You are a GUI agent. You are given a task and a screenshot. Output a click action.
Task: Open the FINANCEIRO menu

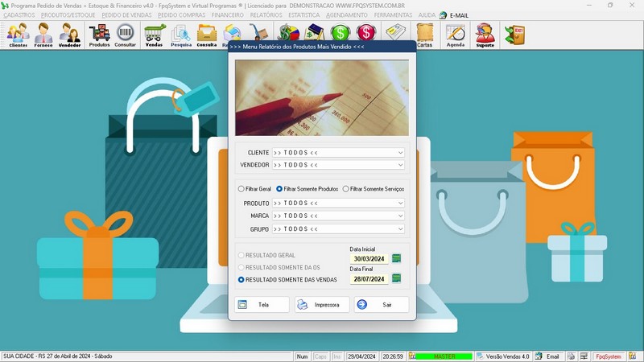click(x=228, y=15)
